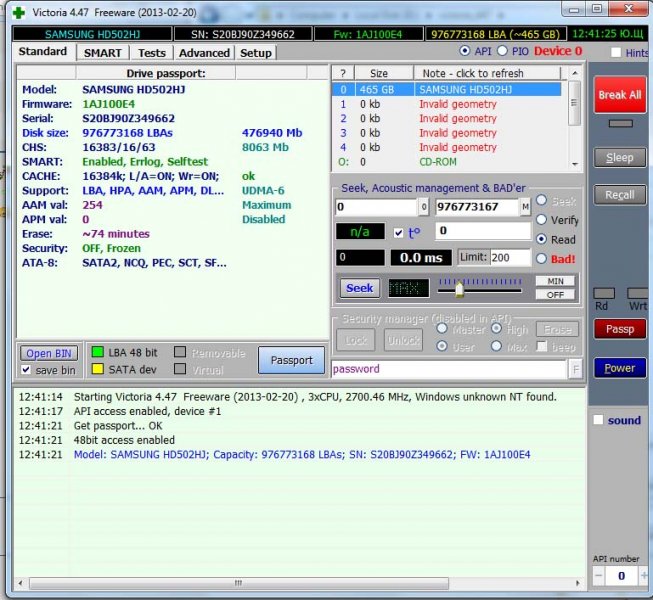Click the start LBA input field
Viewport: 653px width, 600px height.
click(376, 207)
